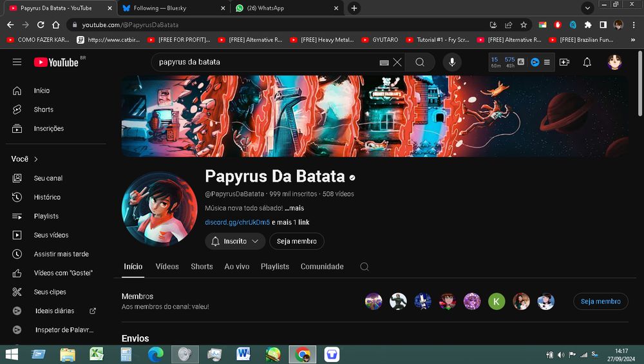Click the Papyrus Da Batata channel avatar
644x364 pixels.
[159, 209]
